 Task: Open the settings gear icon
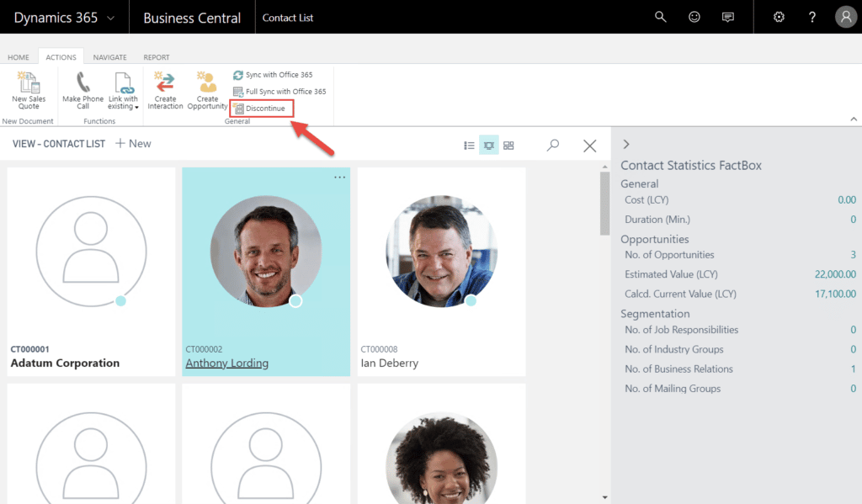pos(779,17)
